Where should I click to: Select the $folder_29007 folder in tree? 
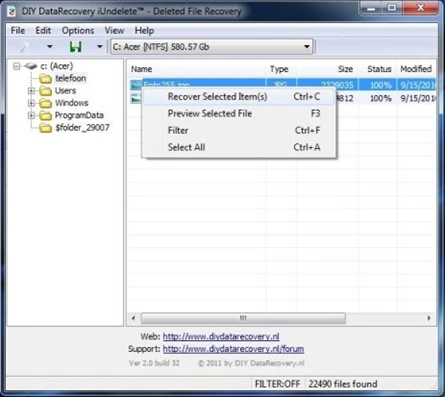[82, 128]
